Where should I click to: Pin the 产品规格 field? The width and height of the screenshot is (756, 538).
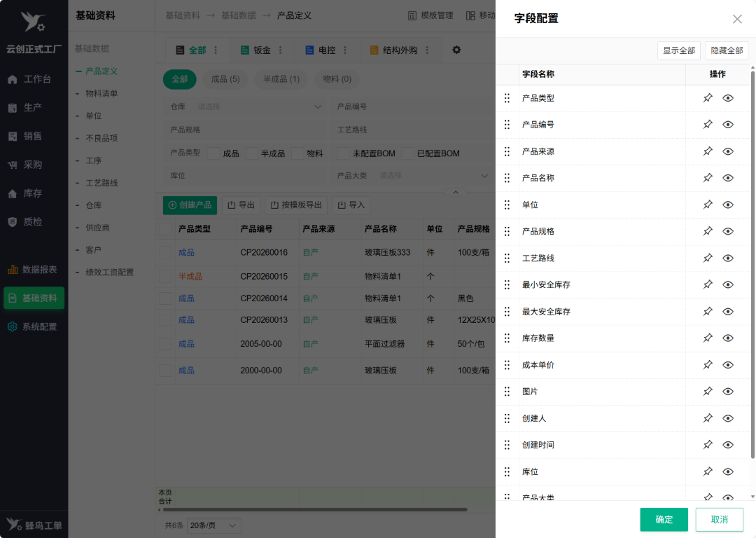tap(707, 232)
